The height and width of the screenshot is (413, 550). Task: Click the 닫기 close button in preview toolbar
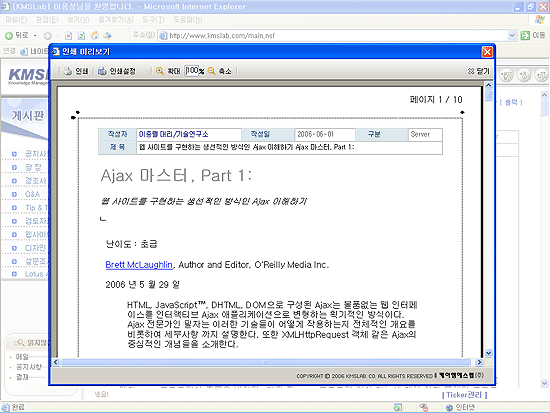(478, 71)
